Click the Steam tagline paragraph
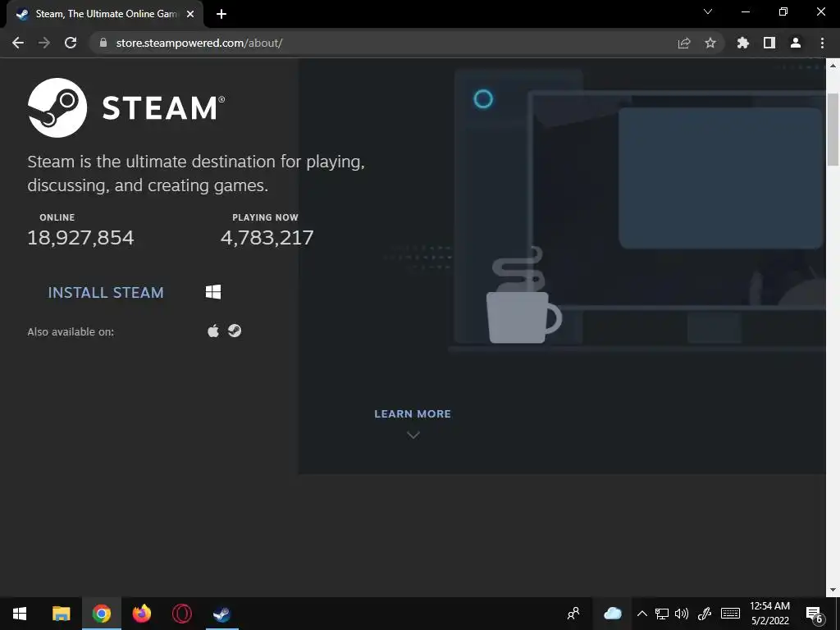The image size is (840, 630). [x=196, y=174]
